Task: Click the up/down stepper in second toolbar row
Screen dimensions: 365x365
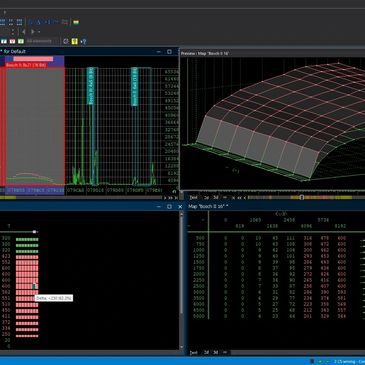Action: pos(13,32)
